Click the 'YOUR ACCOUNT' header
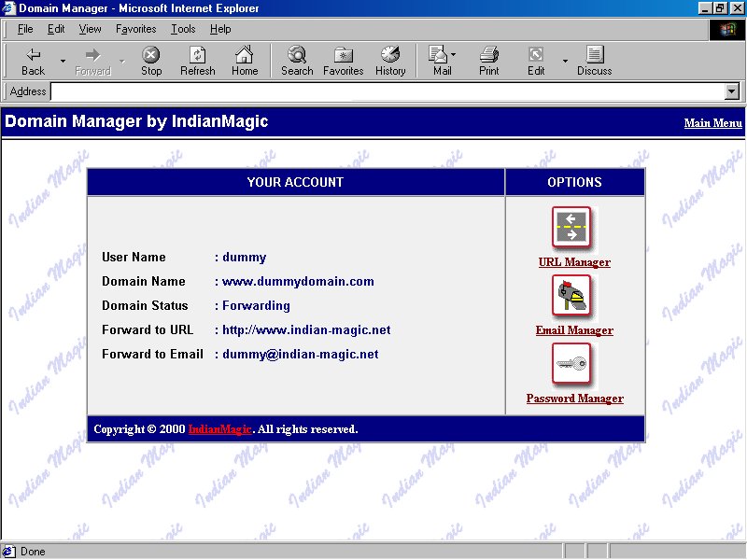 [295, 182]
